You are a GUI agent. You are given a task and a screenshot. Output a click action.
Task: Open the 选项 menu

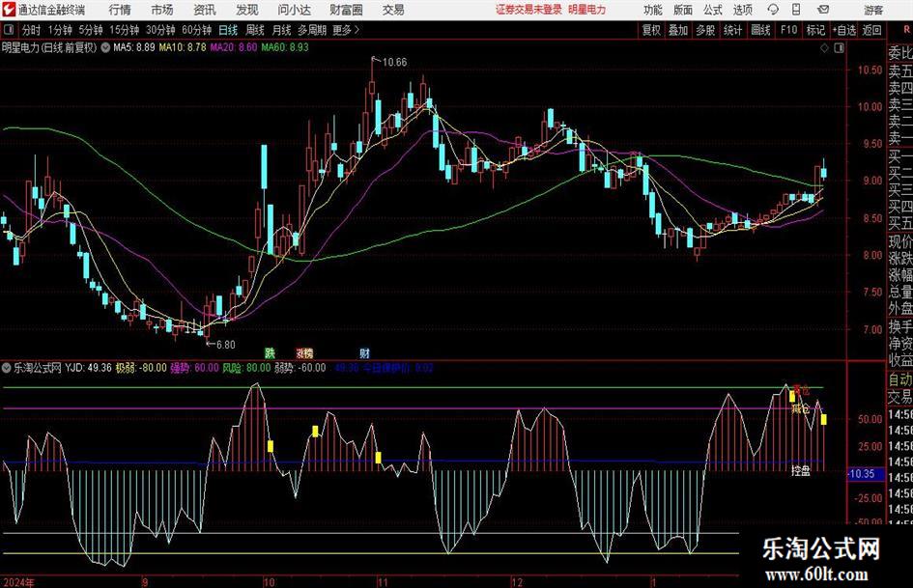(x=742, y=10)
